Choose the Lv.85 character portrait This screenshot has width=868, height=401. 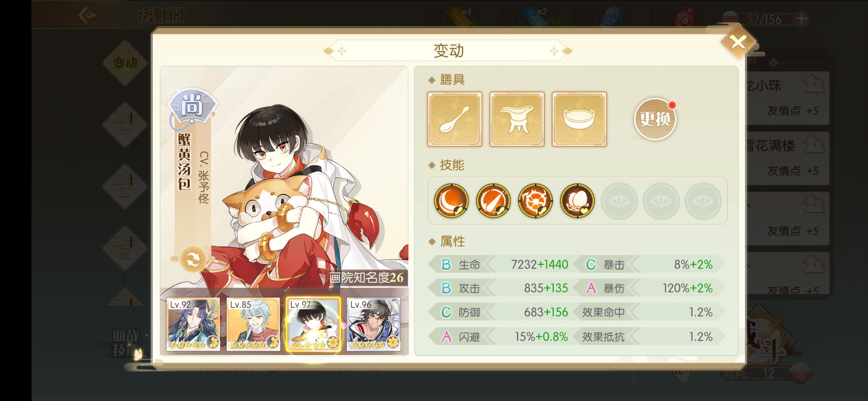[253, 324]
